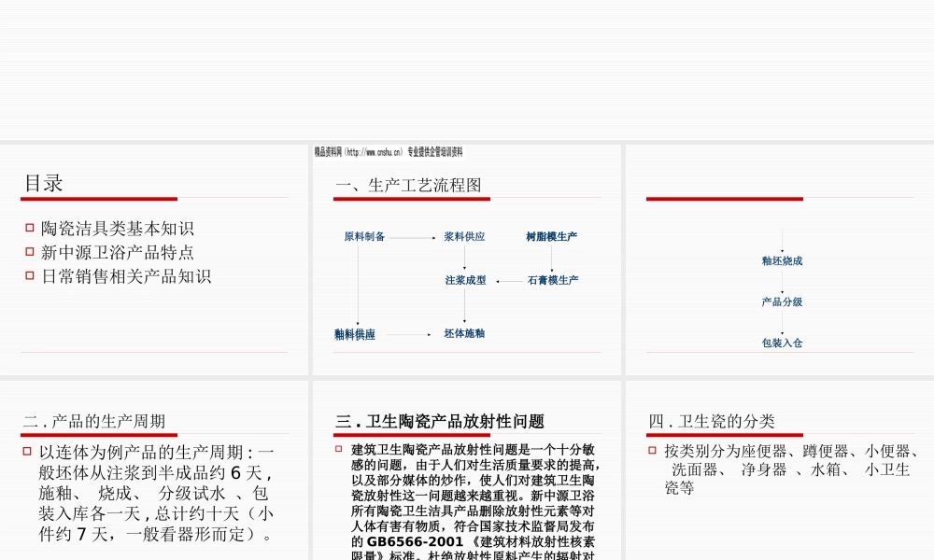This screenshot has height=560, width=934.
Task: Click the red bullet beside 以连体为例
Action: [x=27, y=452]
